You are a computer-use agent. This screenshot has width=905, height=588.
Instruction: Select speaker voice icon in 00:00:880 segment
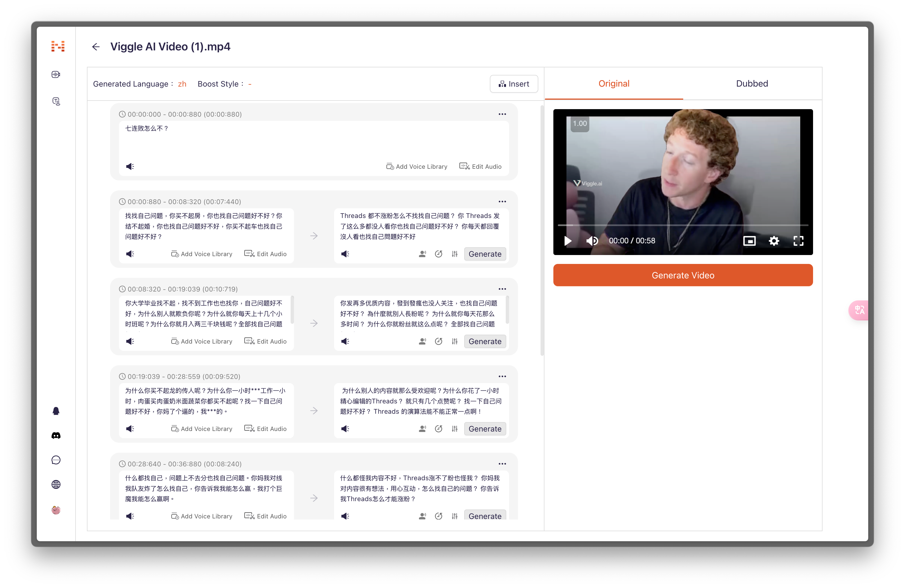point(422,254)
